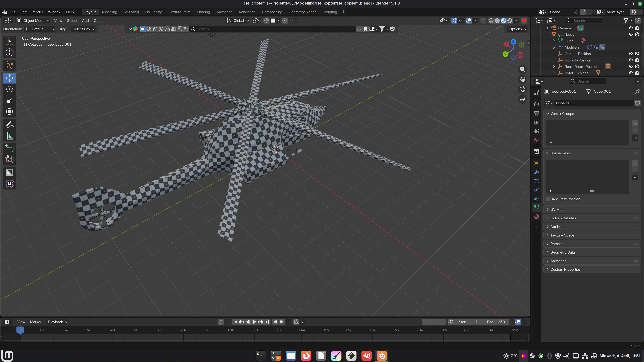Screen dimensions: 644x362
Task: Play the animation forward
Action: (254, 322)
